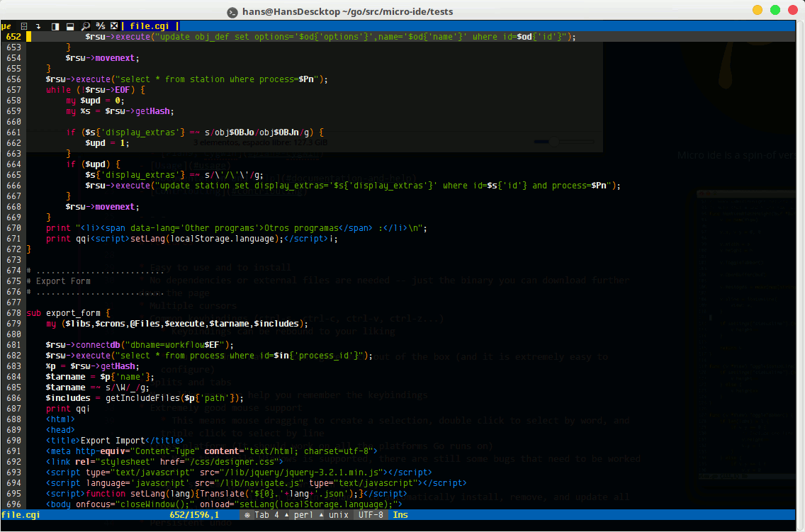Click the 'select * from process' query line
Screen dimensions: 805x532
209,356
